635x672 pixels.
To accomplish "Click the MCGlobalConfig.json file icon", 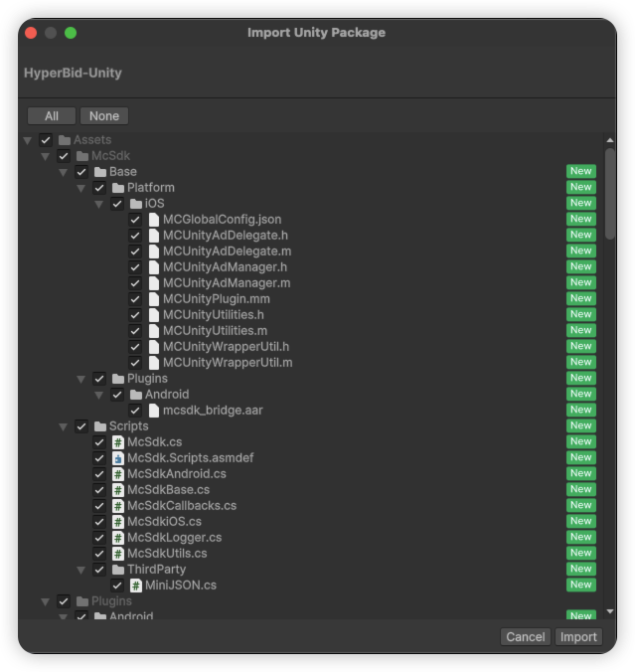I will [153, 220].
